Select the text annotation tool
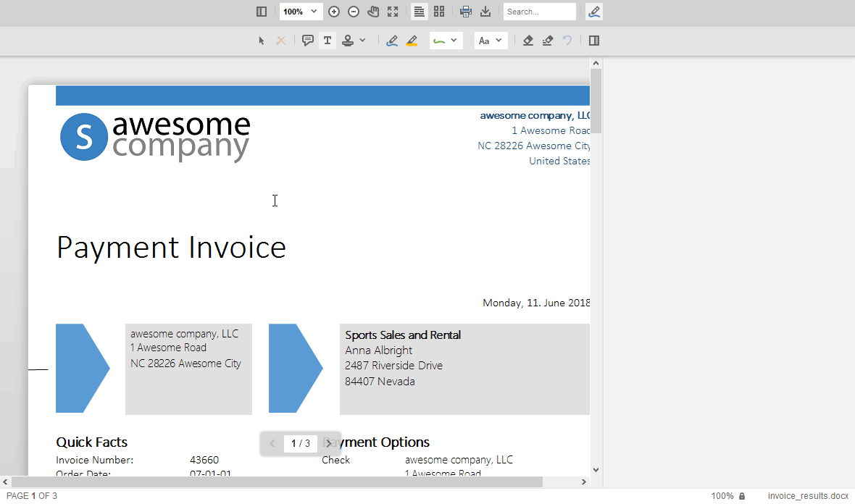The width and height of the screenshot is (855, 504). pyautogui.click(x=328, y=41)
